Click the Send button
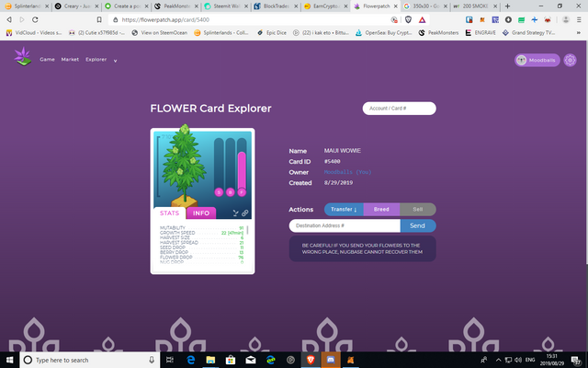 click(418, 225)
